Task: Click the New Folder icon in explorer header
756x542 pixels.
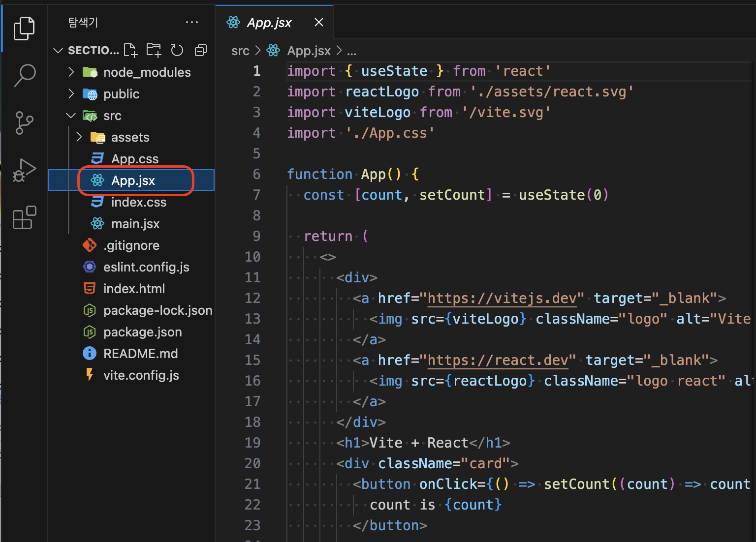Action: [x=154, y=50]
